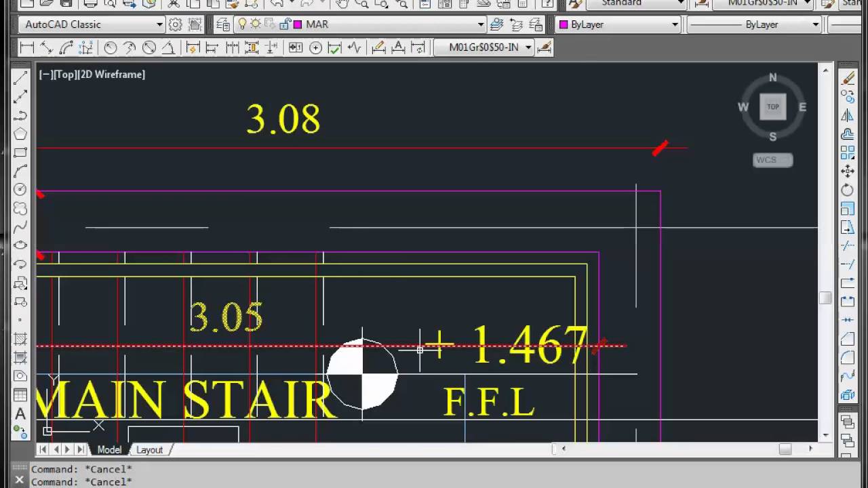Toggle MAR layer on/off lightbulb
This screenshot has width=868, height=488.
coord(242,24)
